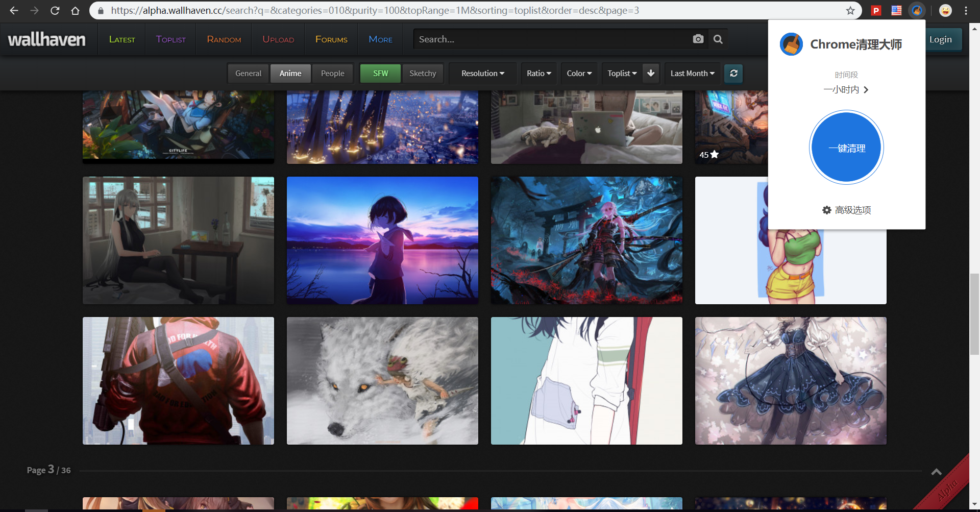The width and height of the screenshot is (980, 512).
Task: Open the laptop and cat bedroom wallpaper
Action: 586,127
